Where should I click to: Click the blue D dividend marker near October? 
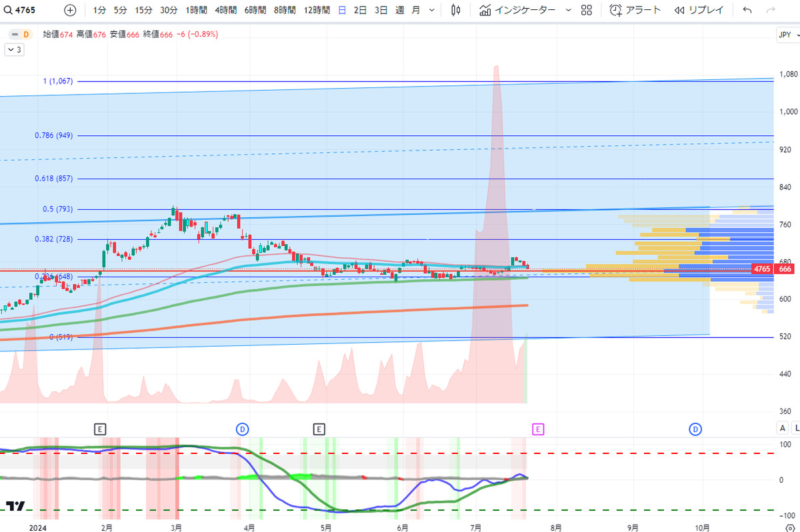(x=695, y=428)
